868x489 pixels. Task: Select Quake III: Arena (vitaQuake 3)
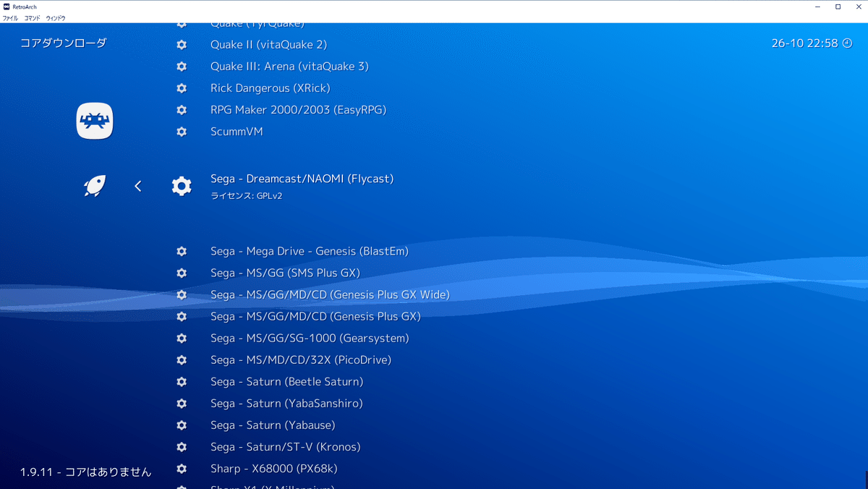click(x=289, y=67)
